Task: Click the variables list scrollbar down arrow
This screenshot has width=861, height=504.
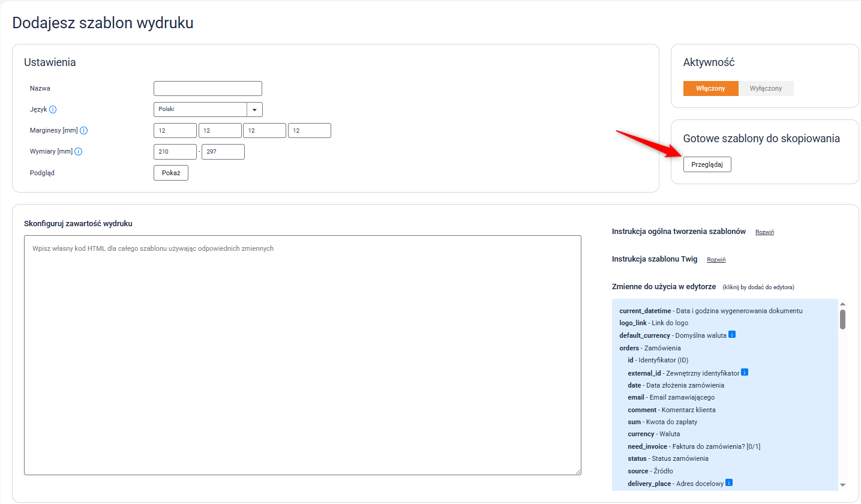Action: (x=842, y=485)
